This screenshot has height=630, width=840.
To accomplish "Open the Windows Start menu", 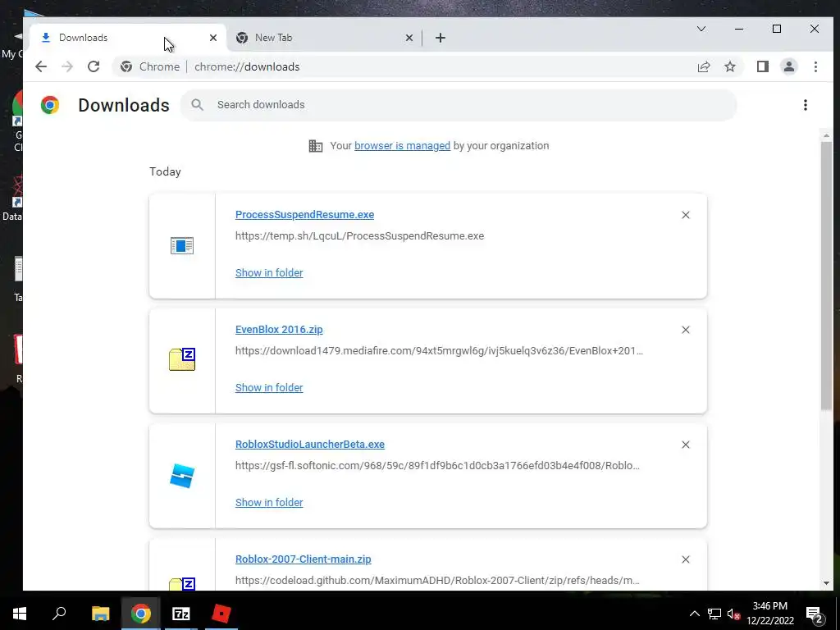I will click(20, 614).
